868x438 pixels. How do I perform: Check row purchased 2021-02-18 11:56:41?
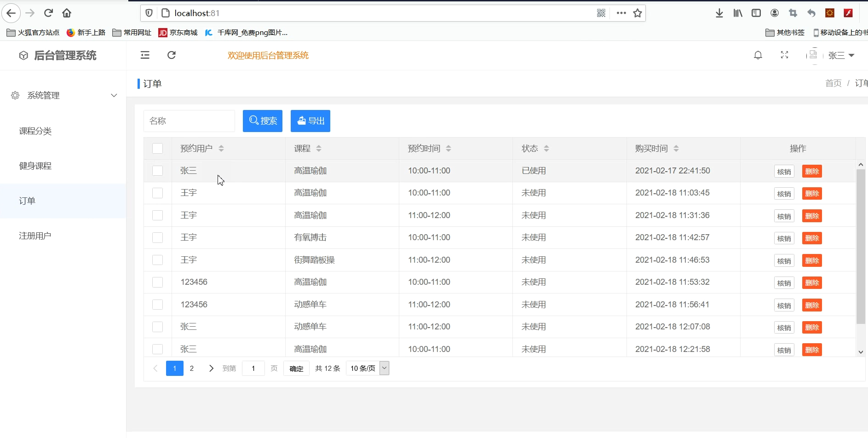[157, 305]
